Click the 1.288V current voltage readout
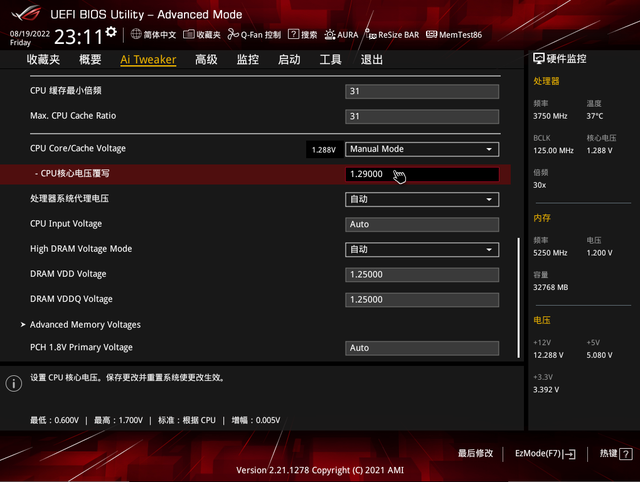The image size is (640, 482). (x=324, y=150)
